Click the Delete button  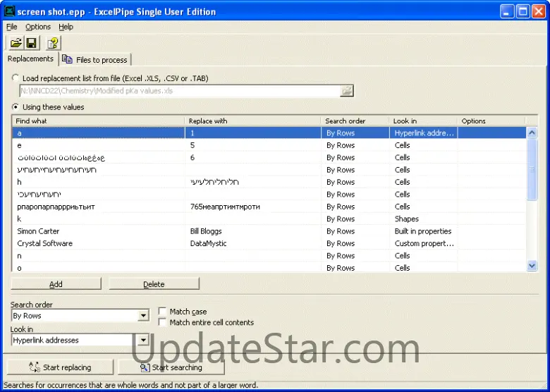[x=154, y=284]
